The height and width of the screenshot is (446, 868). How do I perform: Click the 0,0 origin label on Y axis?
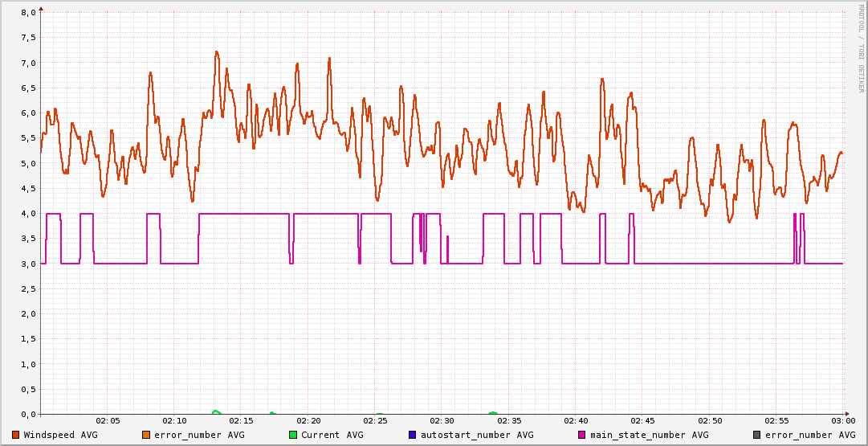tap(28, 415)
